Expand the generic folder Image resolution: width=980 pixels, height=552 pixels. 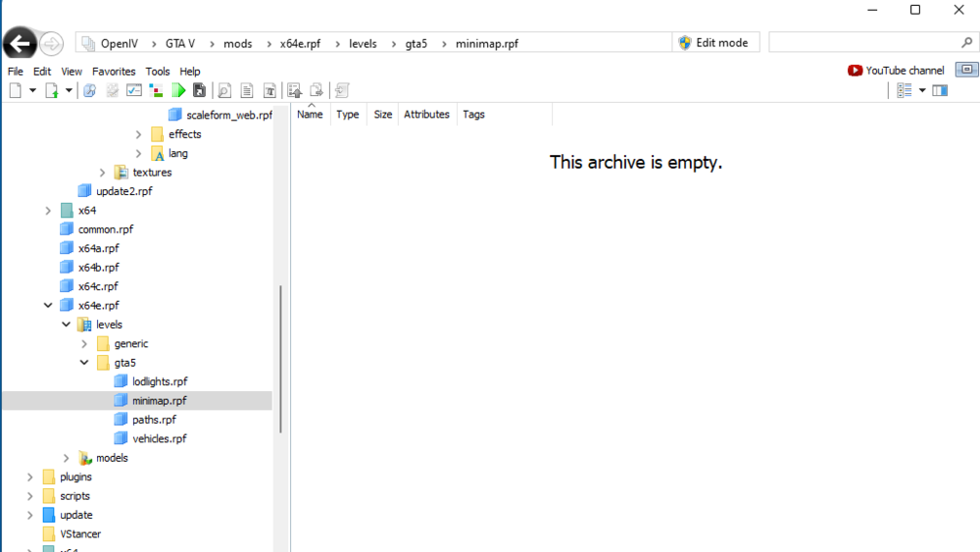point(84,344)
